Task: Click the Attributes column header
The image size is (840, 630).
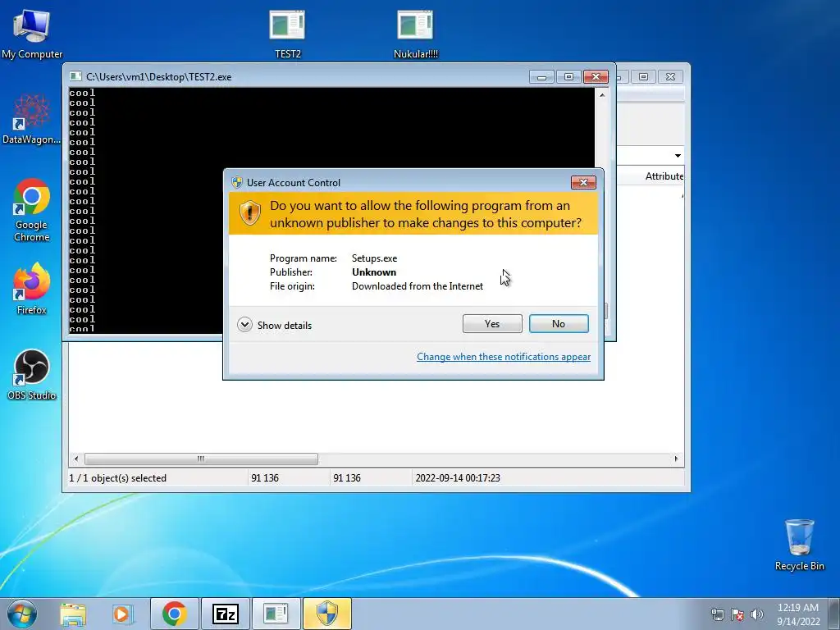Action: pos(664,176)
